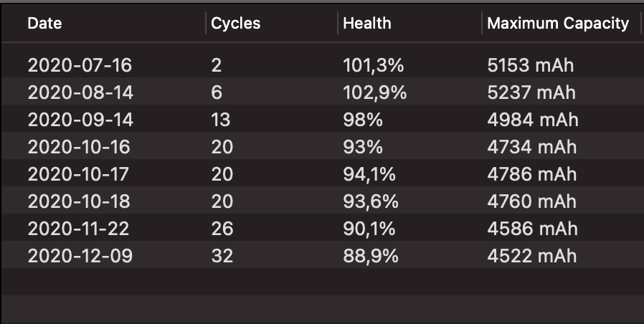Select the 2020-10-16 row date
Screen dimensions: 644x324
[80, 147]
